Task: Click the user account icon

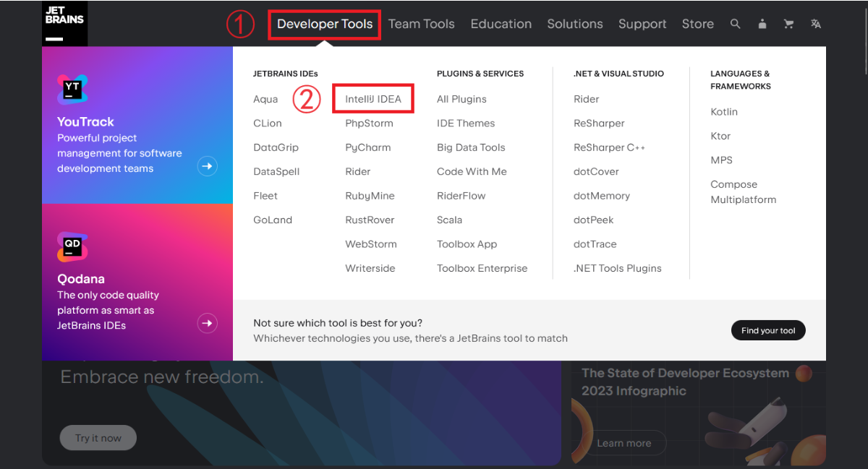Action: tap(762, 24)
